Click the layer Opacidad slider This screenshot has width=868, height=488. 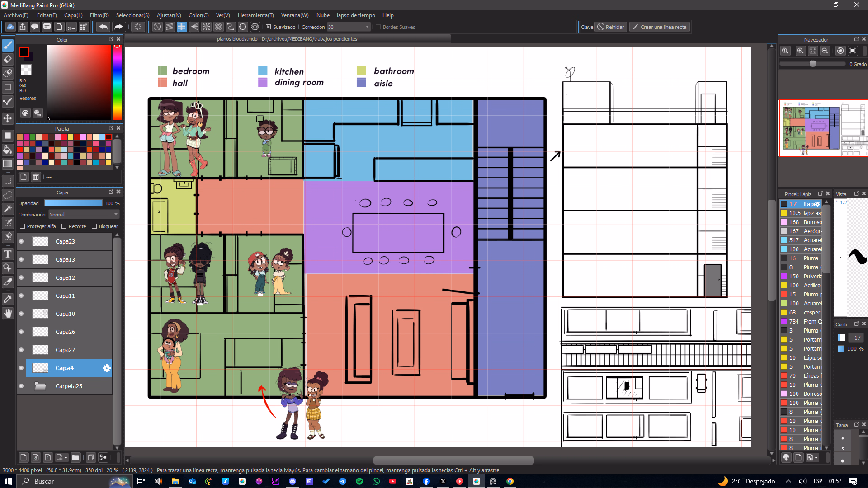(73, 203)
